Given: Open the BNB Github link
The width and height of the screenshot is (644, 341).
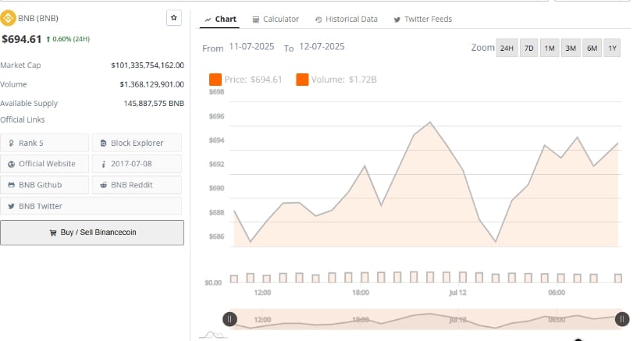Looking at the screenshot, I should tap(44, 185).
